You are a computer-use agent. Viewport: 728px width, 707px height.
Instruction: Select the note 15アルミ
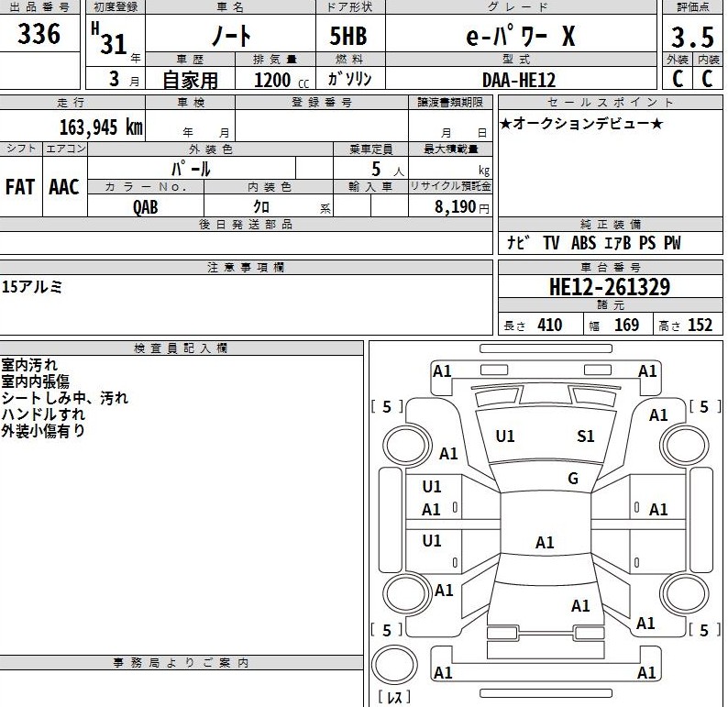[x=31, y=287]
